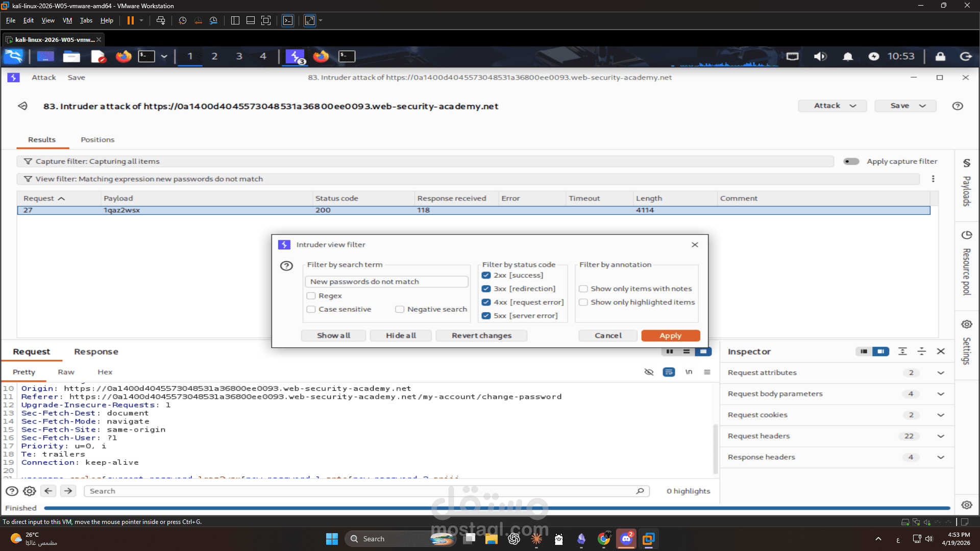Click the search settings gear icon
The image size is (980, 551).
pyautogui.click(x=30, y=491)
